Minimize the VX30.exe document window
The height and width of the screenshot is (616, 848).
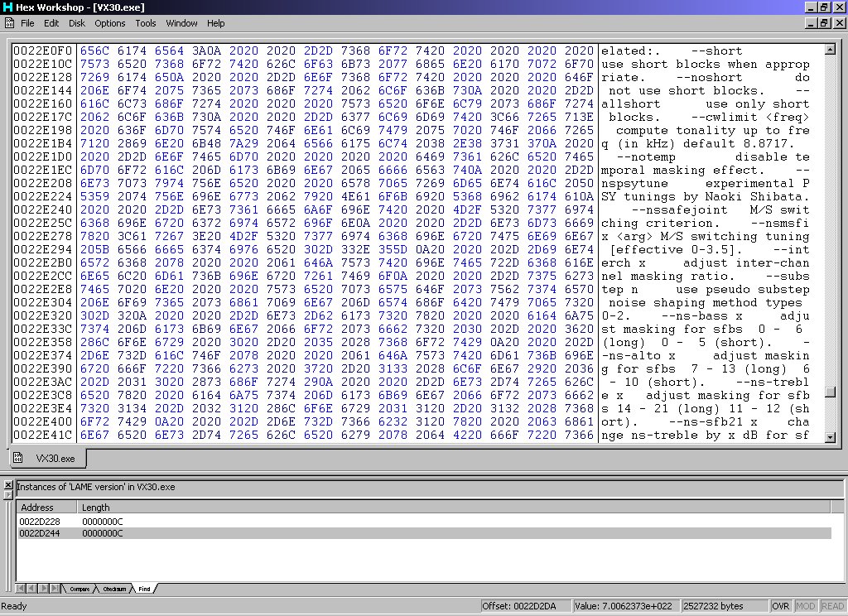[x=811, y=22]
